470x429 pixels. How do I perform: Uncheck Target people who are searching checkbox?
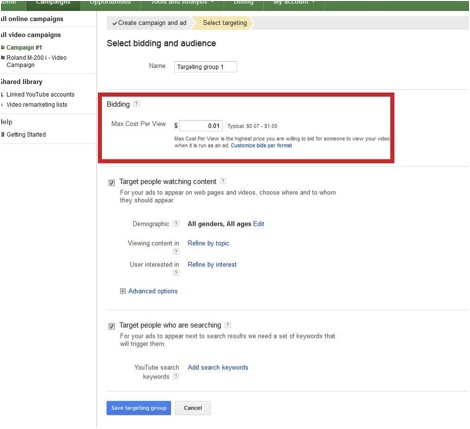(x=112, y=326)
